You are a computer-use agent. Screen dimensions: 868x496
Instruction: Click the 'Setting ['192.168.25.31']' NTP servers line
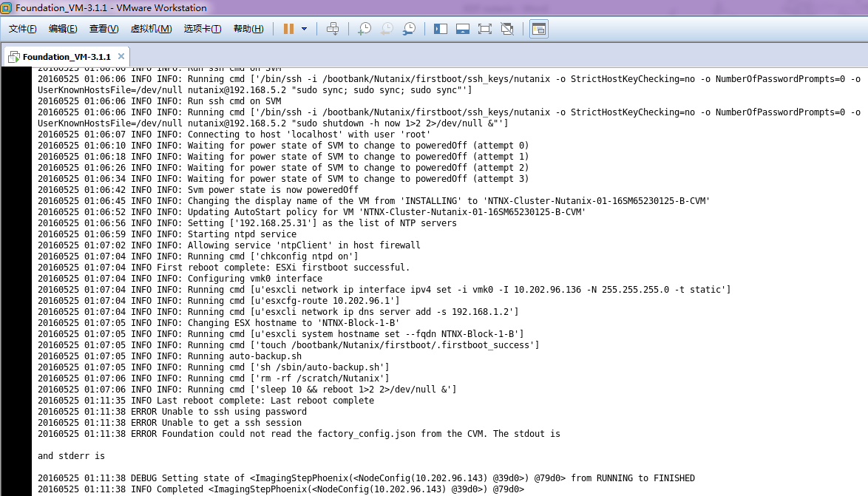pyautogui.click(x=248, y=223)
